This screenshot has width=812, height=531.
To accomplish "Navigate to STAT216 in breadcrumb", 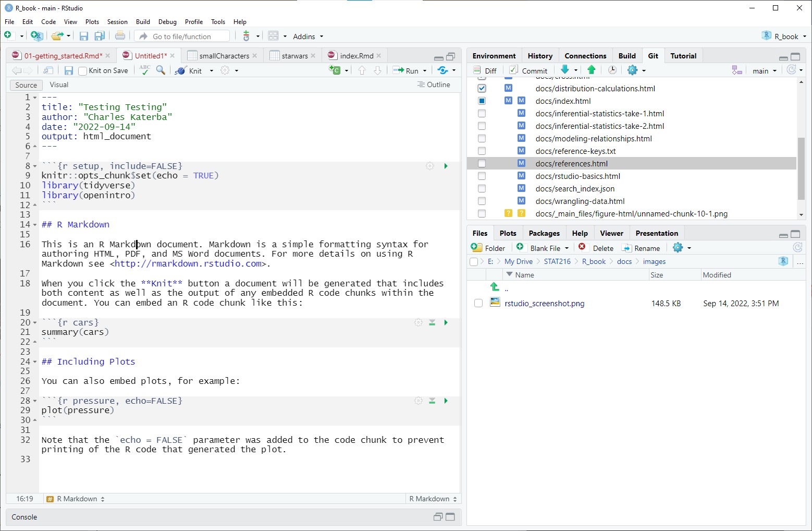I will (x=557, y=262).
